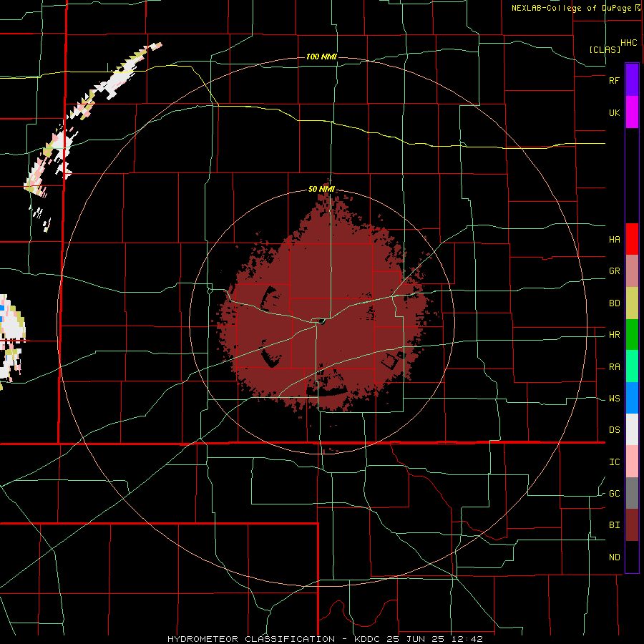The width and height of the screenshot is (644, 644).
Task: Click the DS white legend swatch
Action: pyautogui.click(x=632, y=429)
